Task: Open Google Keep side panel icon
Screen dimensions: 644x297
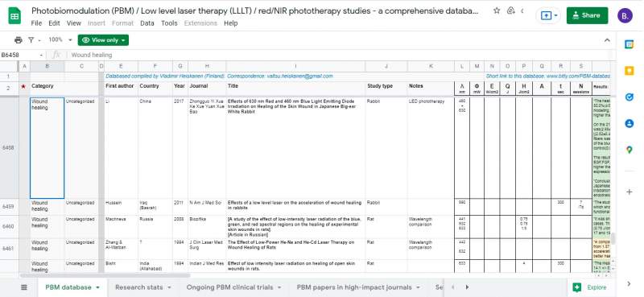Action: point(629,71)
